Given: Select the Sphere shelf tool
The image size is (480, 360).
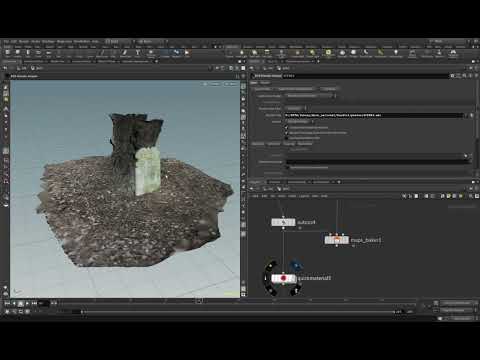Looking at the screenshot, I should [x=18, y=53].
